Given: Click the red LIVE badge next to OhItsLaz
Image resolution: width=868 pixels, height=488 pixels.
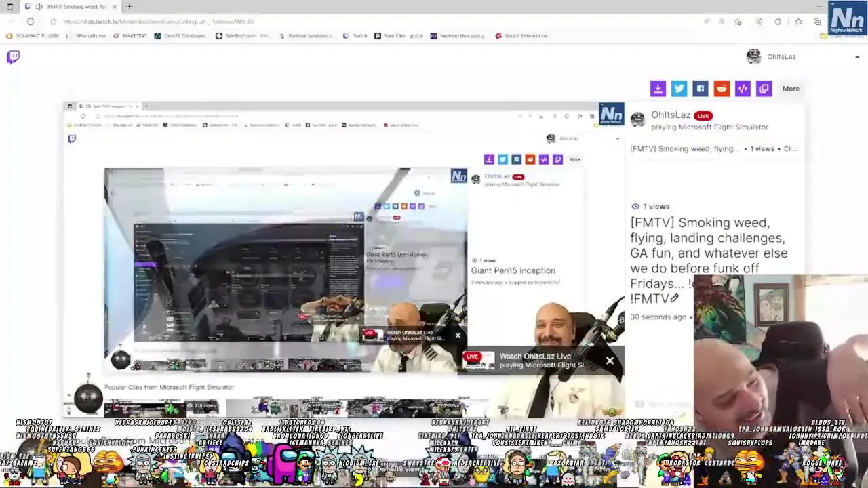Looking at the screenshot, I should click(703, 116).
